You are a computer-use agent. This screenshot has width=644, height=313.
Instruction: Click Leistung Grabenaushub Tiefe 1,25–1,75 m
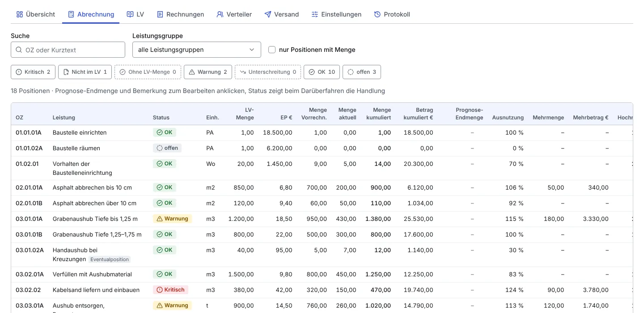(x=97, y=235)
